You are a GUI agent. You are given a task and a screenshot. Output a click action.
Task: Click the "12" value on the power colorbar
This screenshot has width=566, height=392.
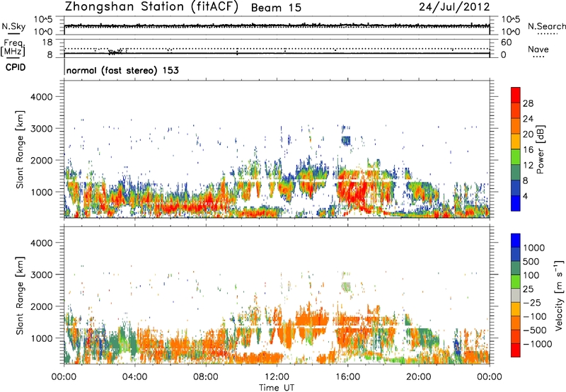(528, 166)
